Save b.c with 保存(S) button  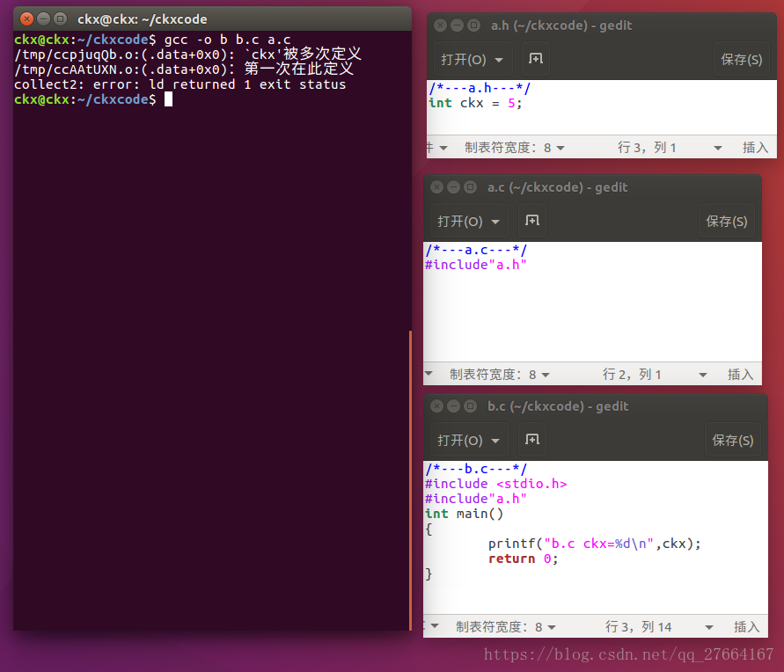[732, 440]
